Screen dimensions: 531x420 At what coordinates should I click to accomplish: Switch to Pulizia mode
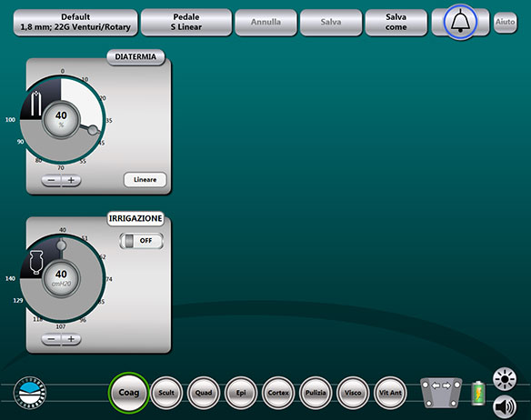316,393
